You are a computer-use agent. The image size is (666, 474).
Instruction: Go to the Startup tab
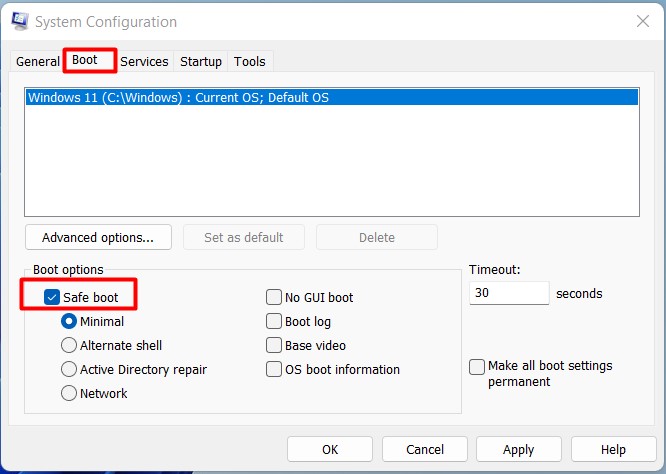click(x=201, y=61)
